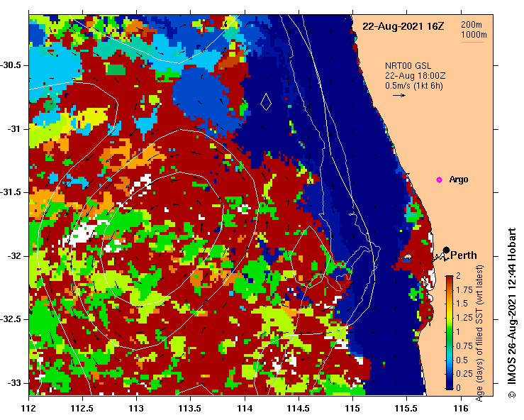Click the '-31.5' latitude axis label
The image size is (524, 420).
pos(10,192)
